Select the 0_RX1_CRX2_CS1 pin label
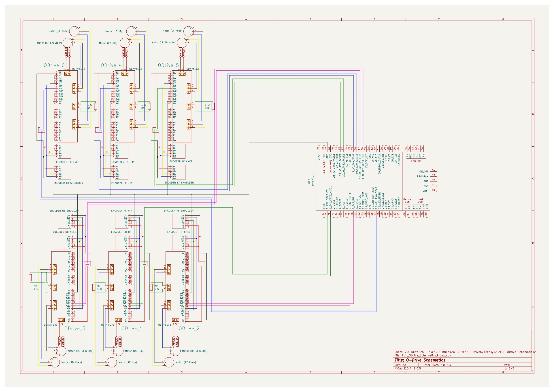The width and height of the screenshot is (555, 392). (327, 198)
